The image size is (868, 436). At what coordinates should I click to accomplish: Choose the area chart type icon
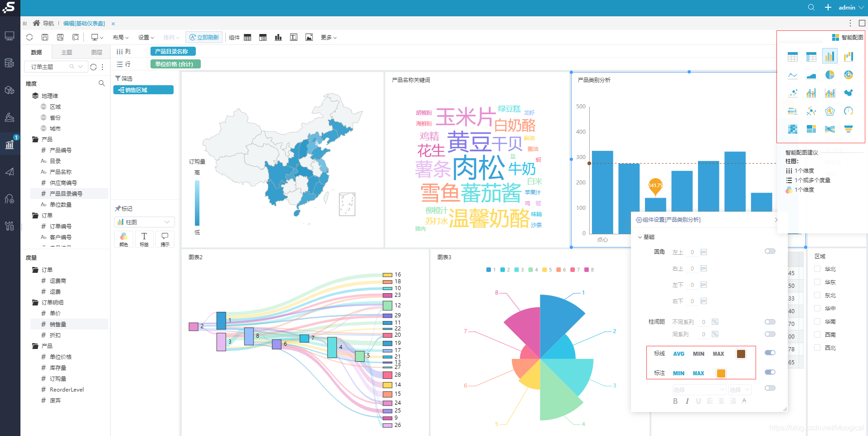point(811,75)
